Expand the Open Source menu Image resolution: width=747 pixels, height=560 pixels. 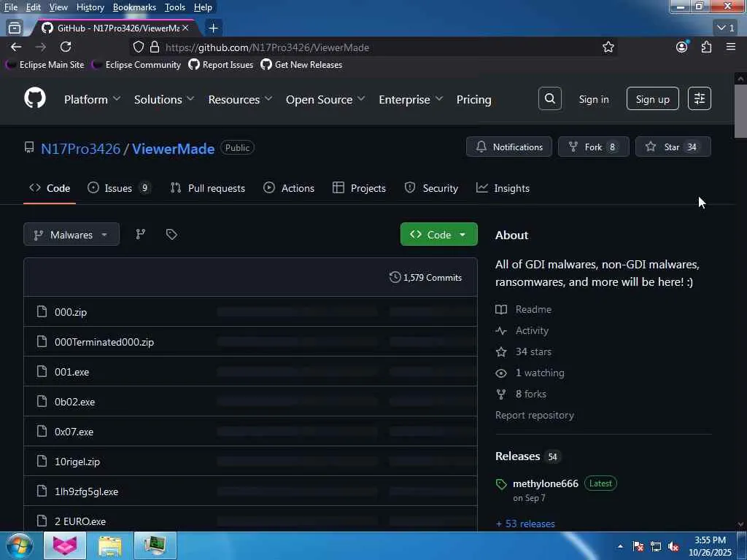coord(325,99)
